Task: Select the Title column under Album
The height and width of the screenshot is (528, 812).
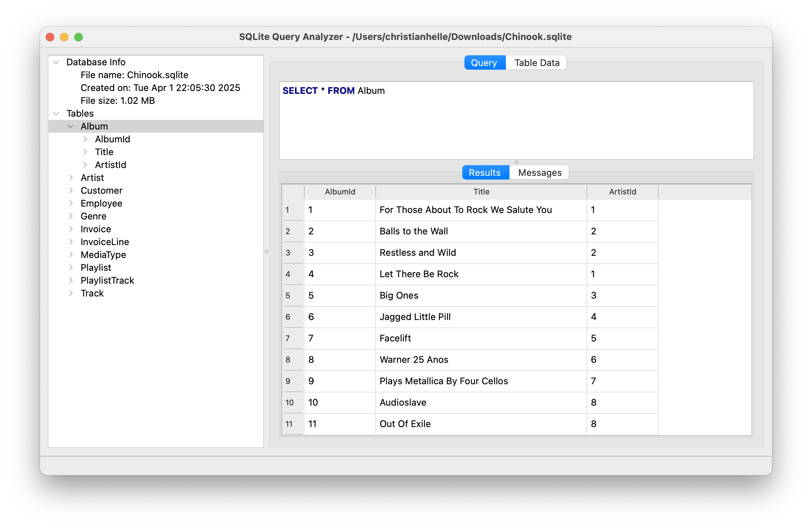Action: [104, 152]
